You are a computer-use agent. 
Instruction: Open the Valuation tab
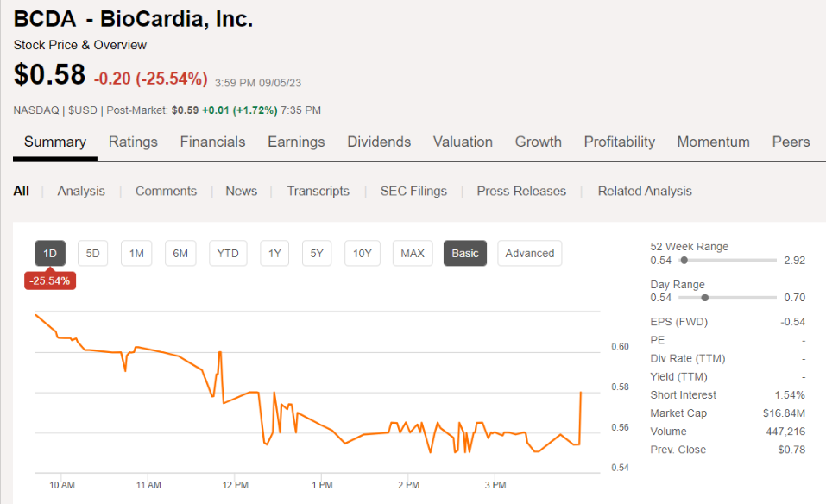point(463,142)
